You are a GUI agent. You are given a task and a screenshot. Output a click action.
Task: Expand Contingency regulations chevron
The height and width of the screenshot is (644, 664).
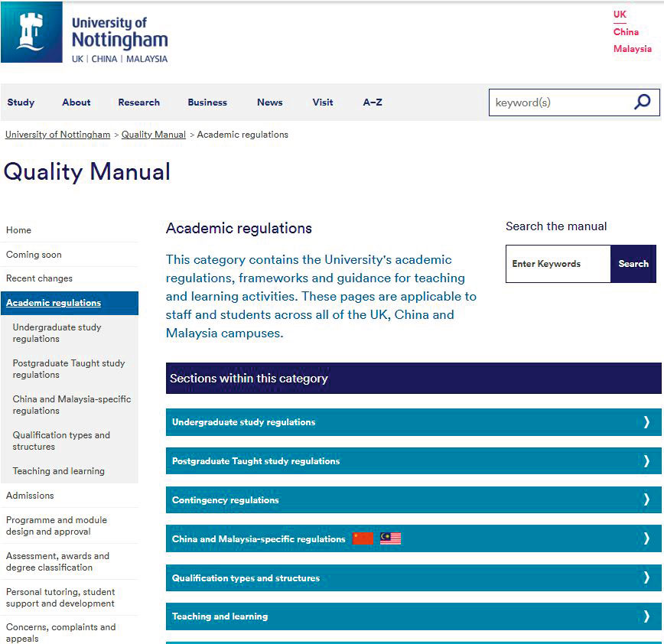tap(646, 499)
